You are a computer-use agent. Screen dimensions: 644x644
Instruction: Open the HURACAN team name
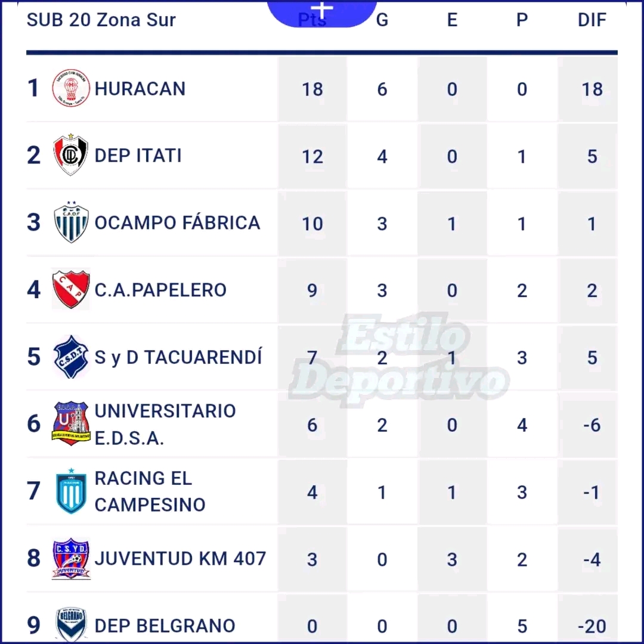[140, 89]
